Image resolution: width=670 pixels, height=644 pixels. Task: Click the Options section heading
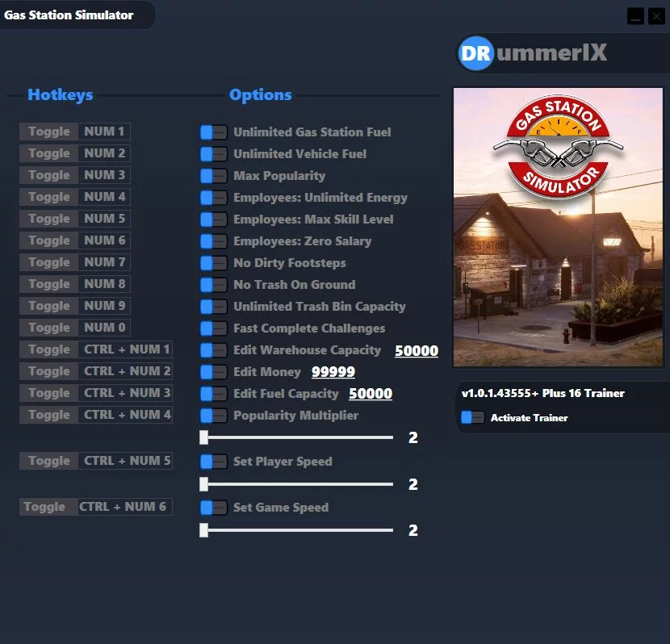261,94
